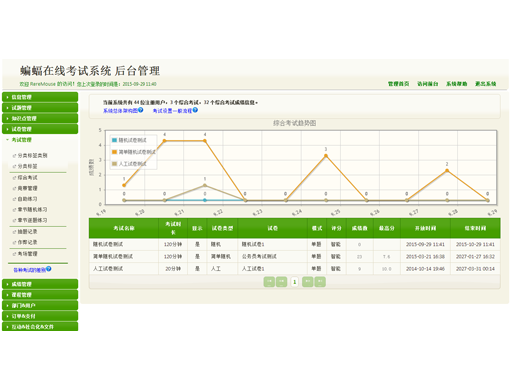Click help icon beside 各种考试的差别
Viewport: 510px width, 390px height.
[49, 269]
